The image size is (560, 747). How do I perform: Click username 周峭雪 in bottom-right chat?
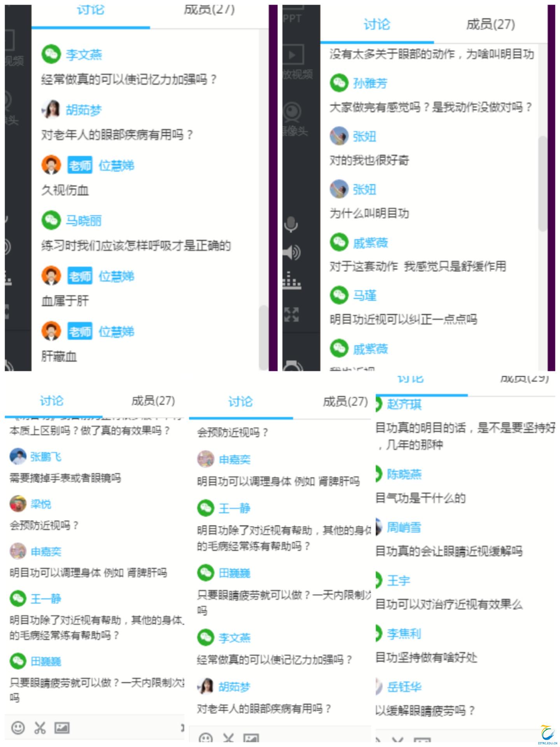click(404, 528)
